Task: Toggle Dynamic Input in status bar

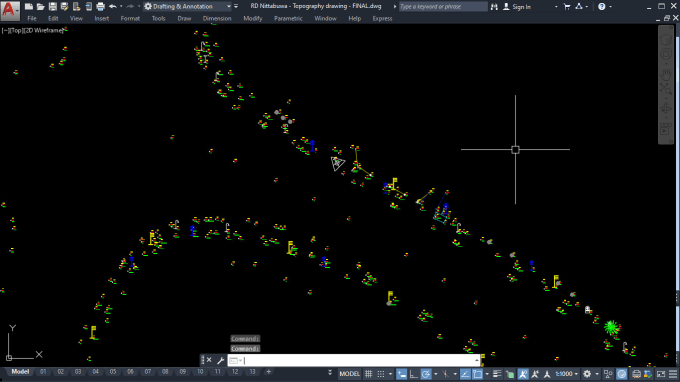Action: tap(402, 374)
